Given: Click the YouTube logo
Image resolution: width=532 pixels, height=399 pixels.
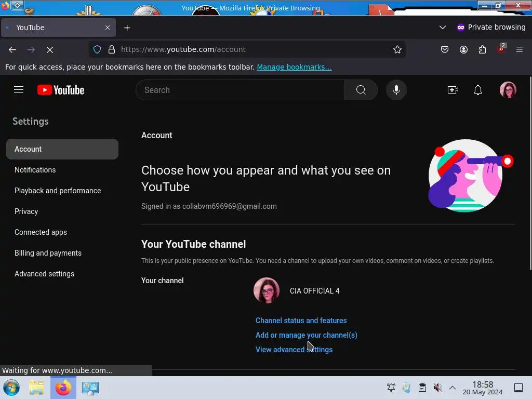Looking at the screenshot, I should point(61,90).
